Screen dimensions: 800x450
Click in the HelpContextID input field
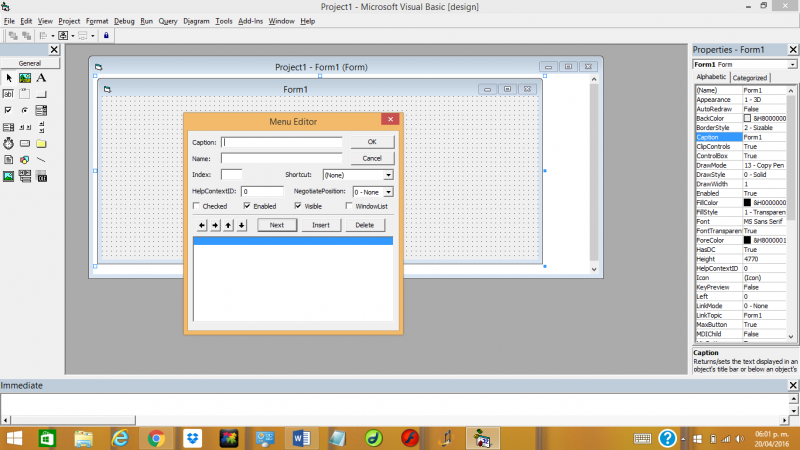point(262,191)
